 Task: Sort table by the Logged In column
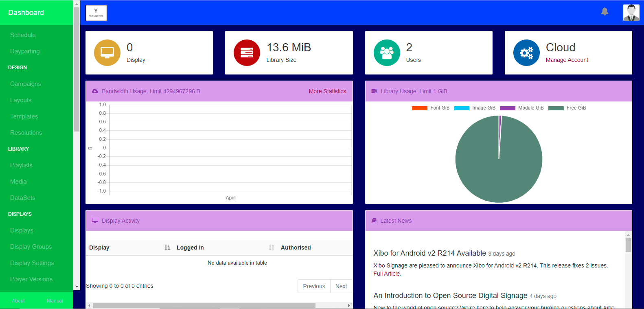(x=190, y=248)
